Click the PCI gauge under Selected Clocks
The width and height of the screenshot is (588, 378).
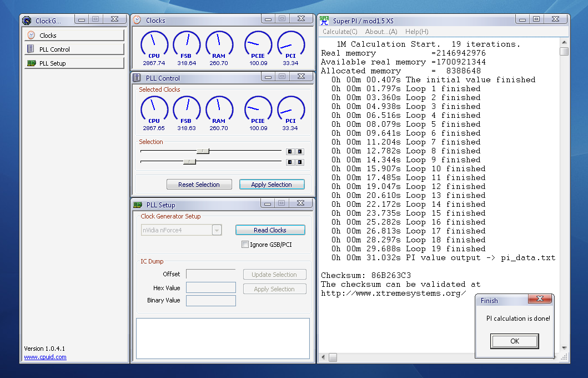point(290,113)
